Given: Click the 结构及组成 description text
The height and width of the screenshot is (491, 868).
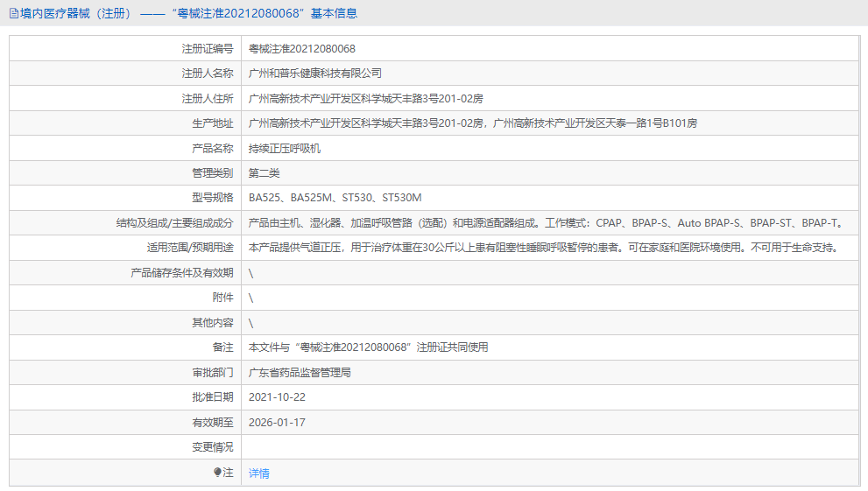Looking at the screenshot, I should pyautogui.click(x=547, y=223).
